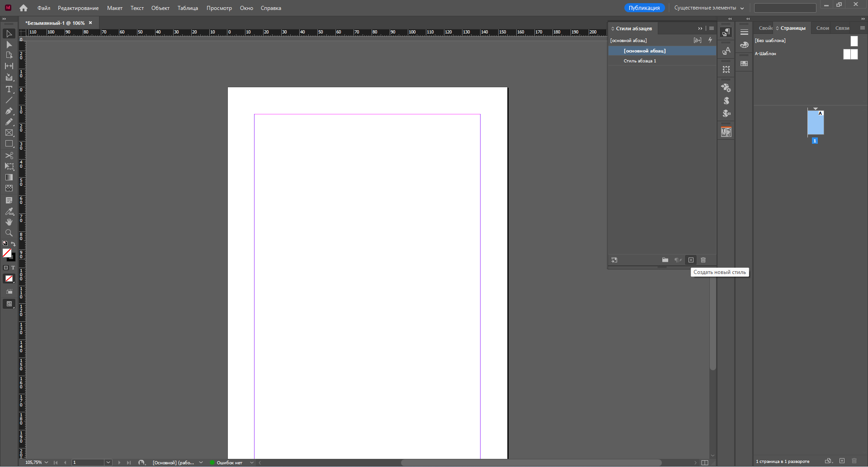Switch to the Слои tab
868x467 pixels.
(x=822, y=28)
